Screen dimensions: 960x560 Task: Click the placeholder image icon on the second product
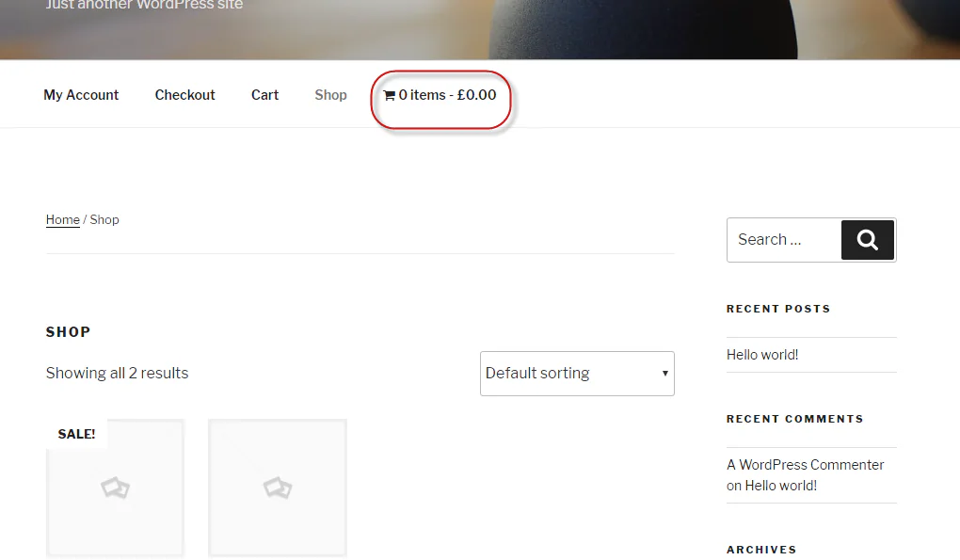click(277, 488)
